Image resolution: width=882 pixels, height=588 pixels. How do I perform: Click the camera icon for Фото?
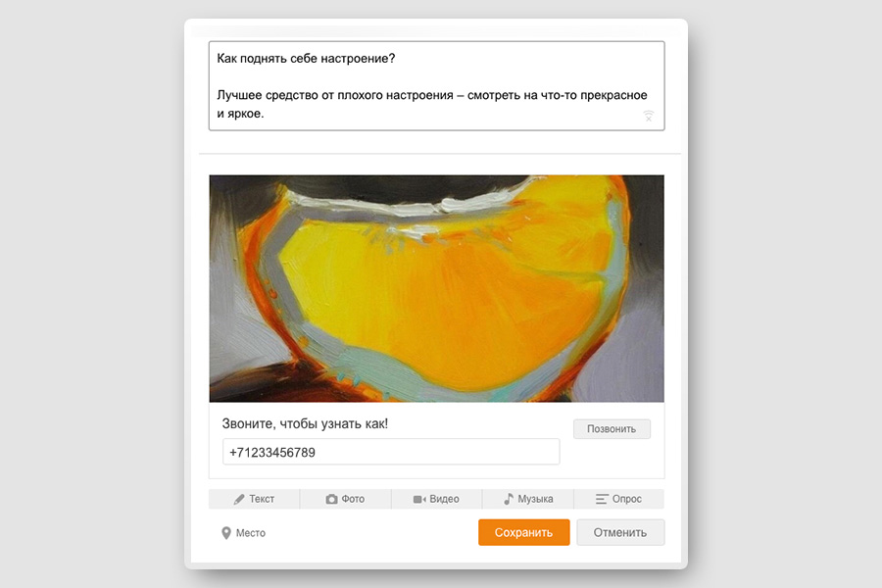(x=332, y=499)
